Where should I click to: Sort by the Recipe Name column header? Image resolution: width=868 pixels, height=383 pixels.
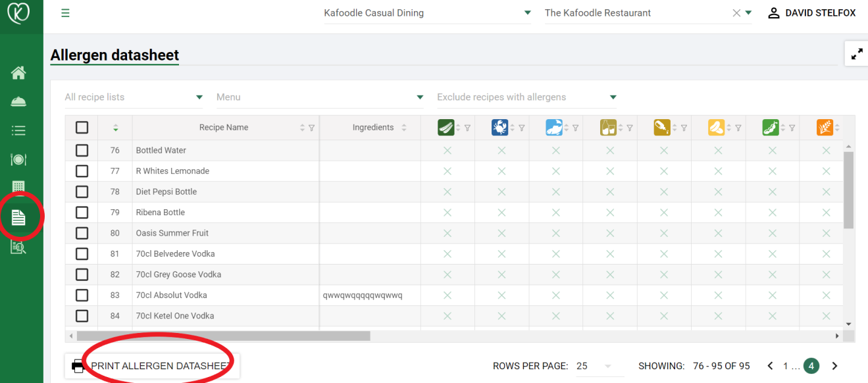coord(224,128)
